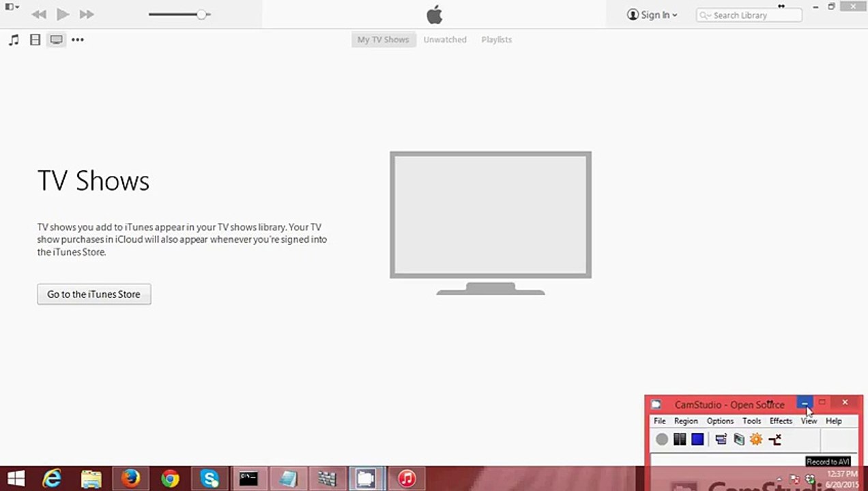
Task: Switch to CamStudio in taskbar
Action: pyautogui.click(x=366, y=479)
